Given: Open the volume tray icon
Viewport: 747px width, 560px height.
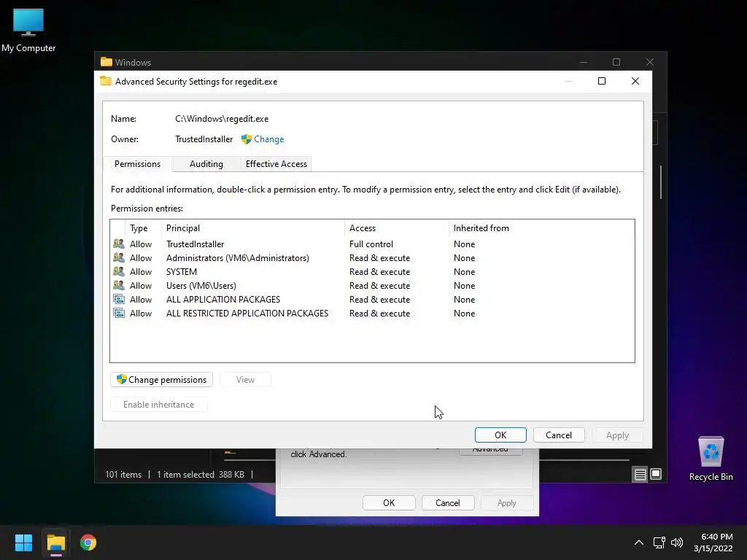Looking at the screenshot, I should click(x=677, y=542).
